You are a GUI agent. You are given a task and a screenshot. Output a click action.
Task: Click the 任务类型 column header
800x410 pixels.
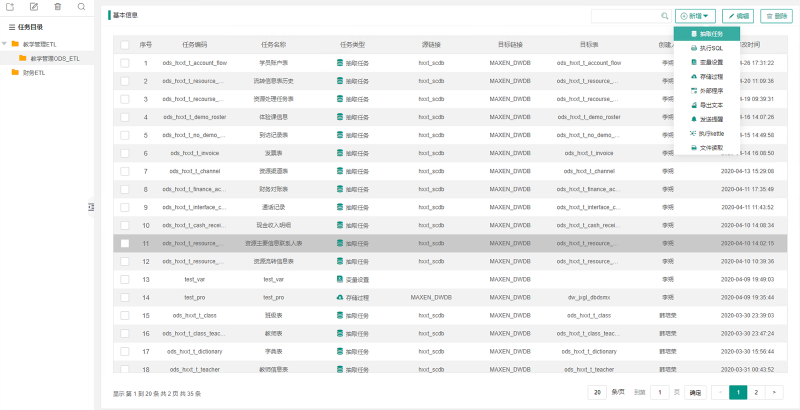pyautogui.click(x=353, y=45)
